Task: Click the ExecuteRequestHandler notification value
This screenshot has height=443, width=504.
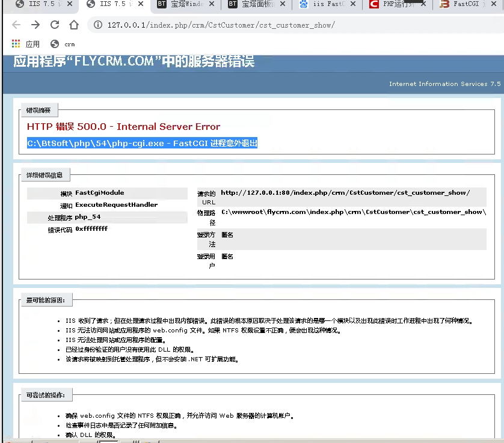Action: [116, 204]
